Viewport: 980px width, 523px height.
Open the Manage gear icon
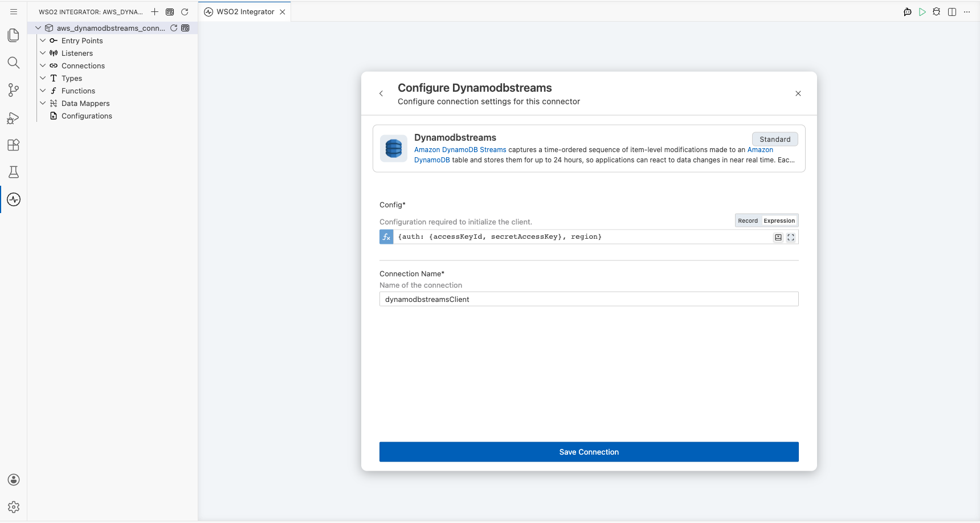[14, 507]
